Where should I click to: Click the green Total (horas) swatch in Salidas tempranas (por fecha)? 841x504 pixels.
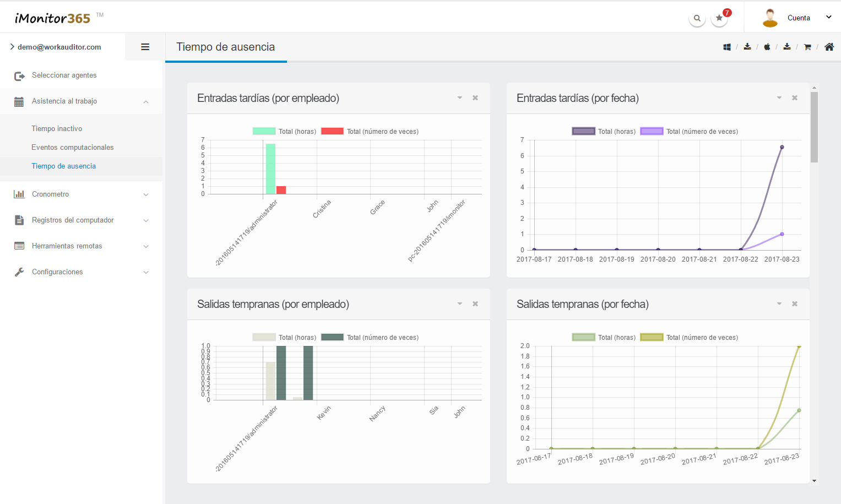(x=583, y=338)
